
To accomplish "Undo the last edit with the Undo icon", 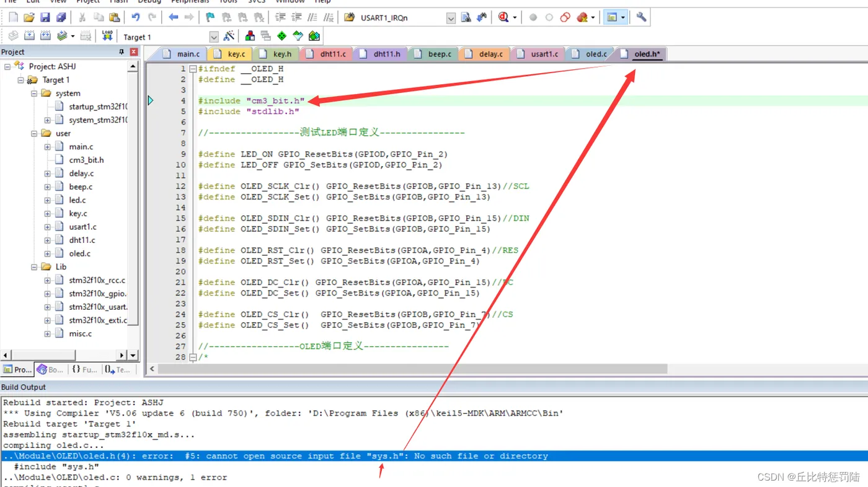I will pyautogui.click(x=136, y=18).
